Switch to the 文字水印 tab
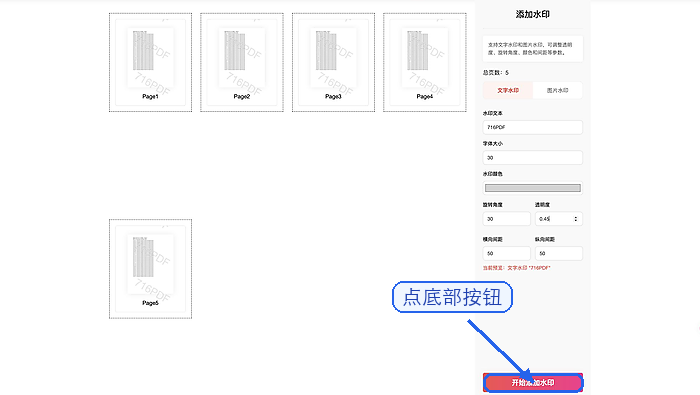 point(508,90)
